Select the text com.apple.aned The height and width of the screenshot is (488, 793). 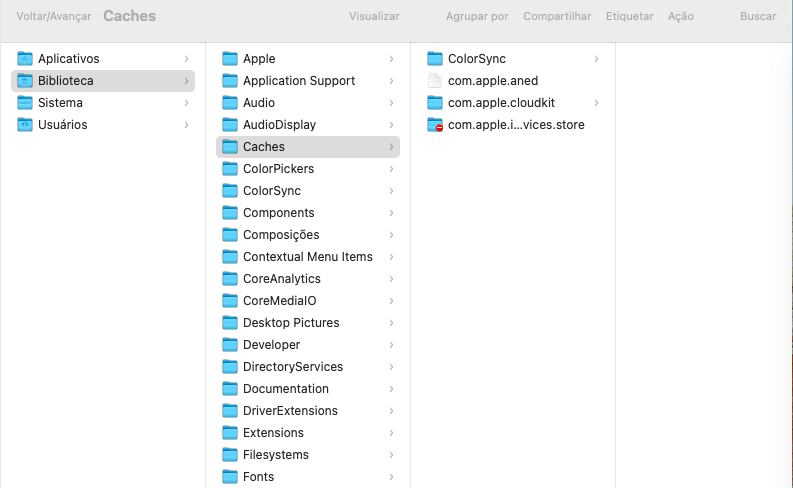tap(493, 81)
